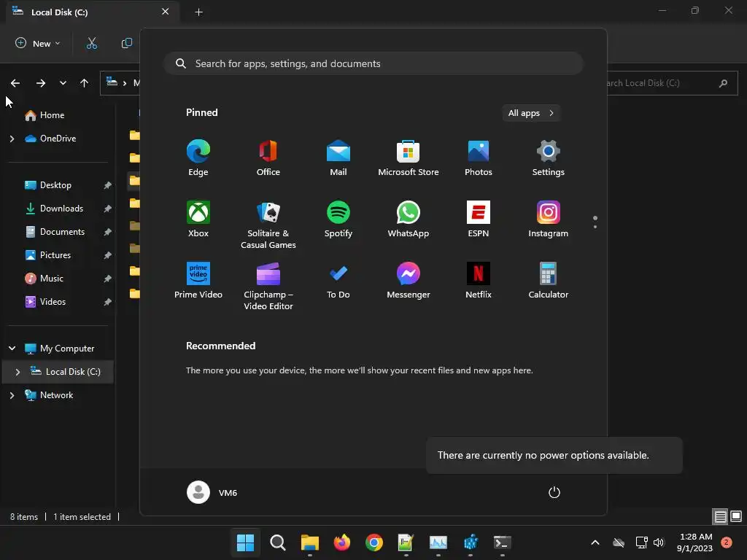Click the power button in Start menu
Viewport: 747px width, 560px height.
click(554, 492)
